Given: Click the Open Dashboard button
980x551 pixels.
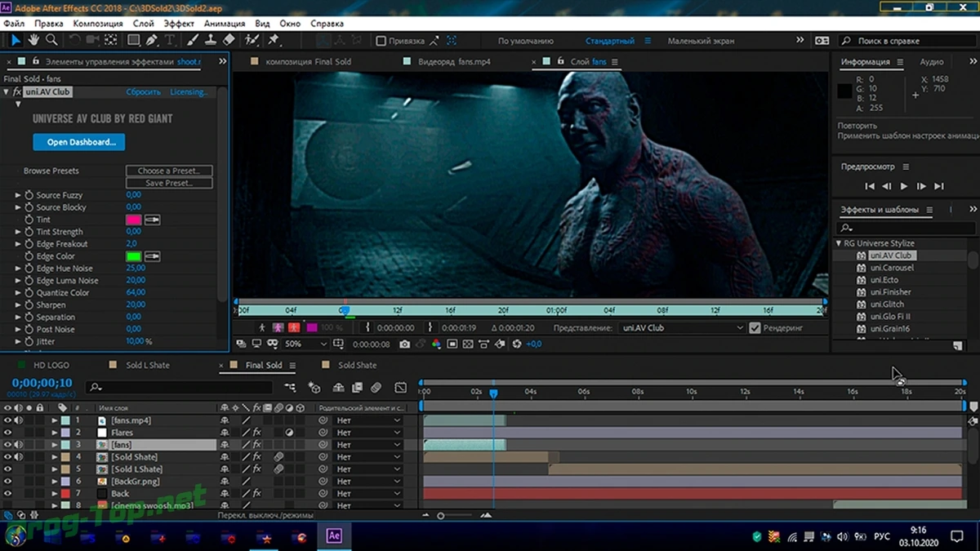Looking at the screenshot, I should 78,142.
